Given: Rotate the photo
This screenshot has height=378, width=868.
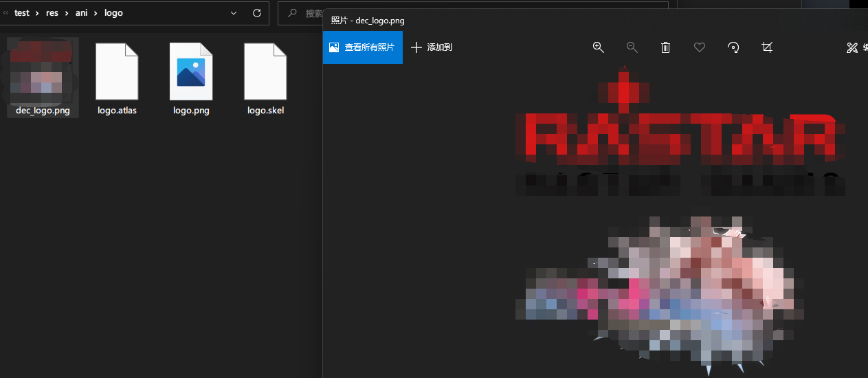Looking at the screenshot, I should point(733,47).
